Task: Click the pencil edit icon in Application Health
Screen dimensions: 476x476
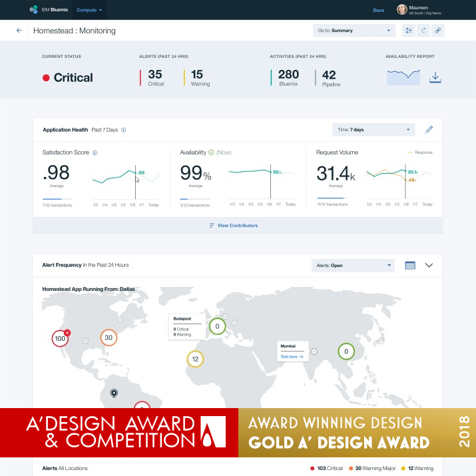Action: (x=429, y=129)
